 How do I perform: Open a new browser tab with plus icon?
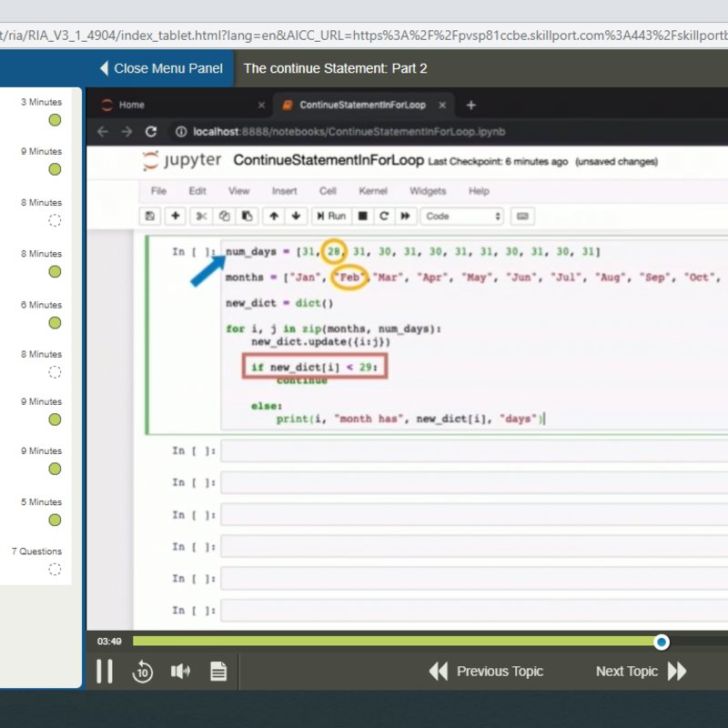click(470, 106)
